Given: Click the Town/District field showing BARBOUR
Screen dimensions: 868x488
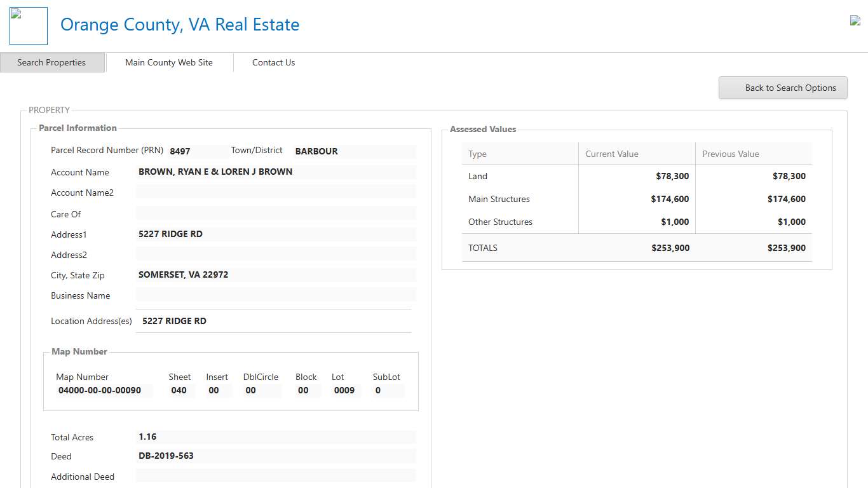Looking at the screenshot, I should [353, 151].
